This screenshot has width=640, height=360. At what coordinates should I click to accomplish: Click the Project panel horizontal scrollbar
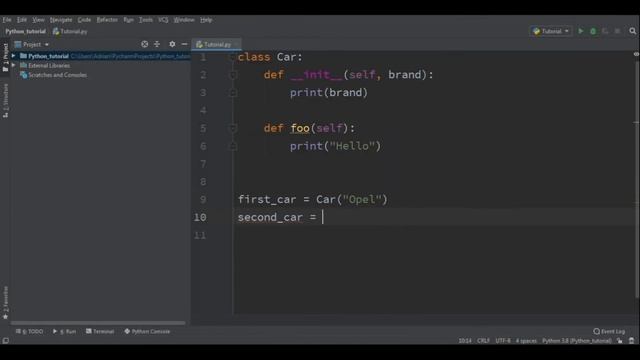coord(98,323)
